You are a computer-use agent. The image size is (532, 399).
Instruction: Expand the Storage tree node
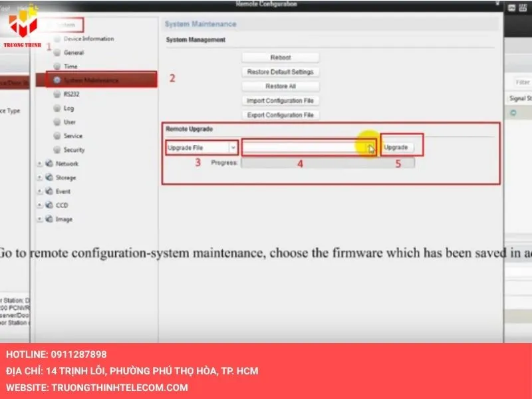pyautogui.click(x=39, y=178)
